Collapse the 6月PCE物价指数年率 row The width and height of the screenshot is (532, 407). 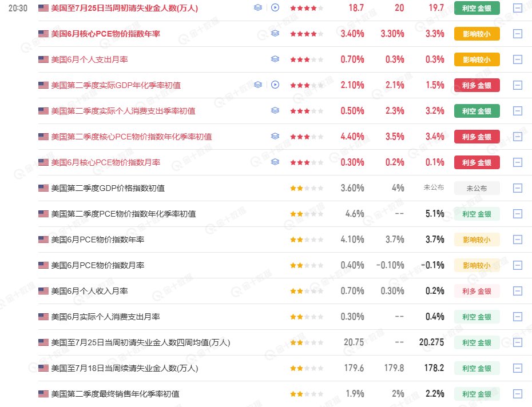click(517, 240)
